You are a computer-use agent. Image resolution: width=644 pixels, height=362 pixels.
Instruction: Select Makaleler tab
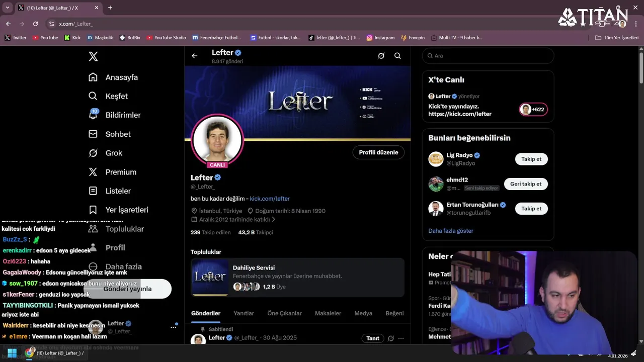point(328,313)
